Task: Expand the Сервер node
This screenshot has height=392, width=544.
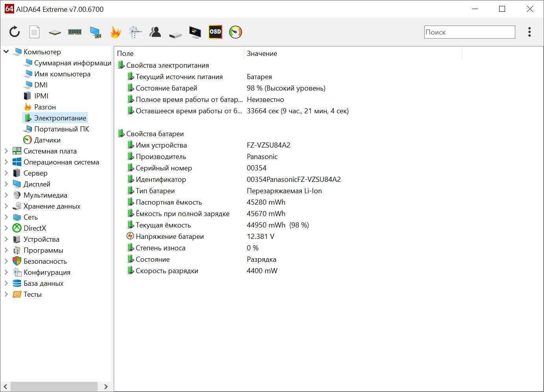Action: tap(6, 173)
